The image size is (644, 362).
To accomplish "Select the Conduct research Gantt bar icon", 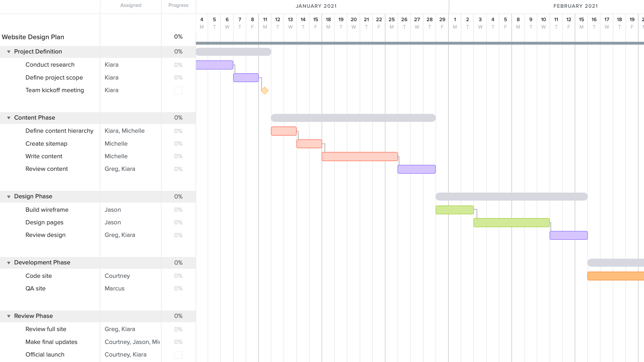I will point(214,65).
